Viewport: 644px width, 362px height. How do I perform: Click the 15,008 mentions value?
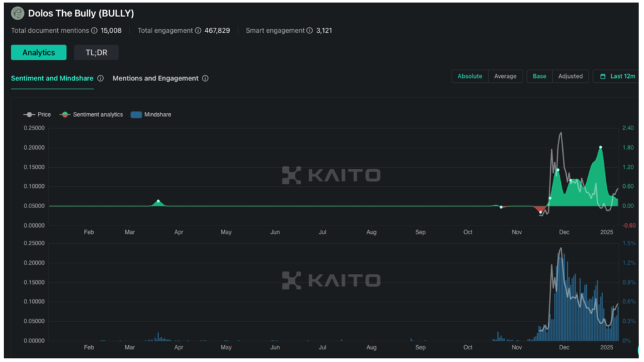pyautogui.click(x=111, y=30)
